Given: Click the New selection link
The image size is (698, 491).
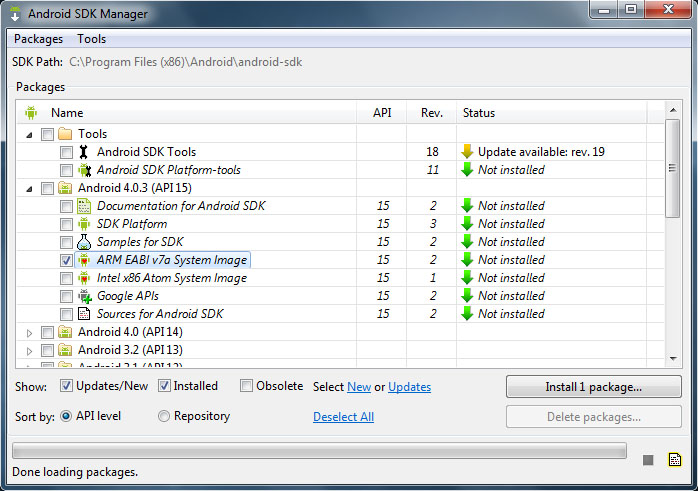Looking at the screenshot, I should (359, 387).
